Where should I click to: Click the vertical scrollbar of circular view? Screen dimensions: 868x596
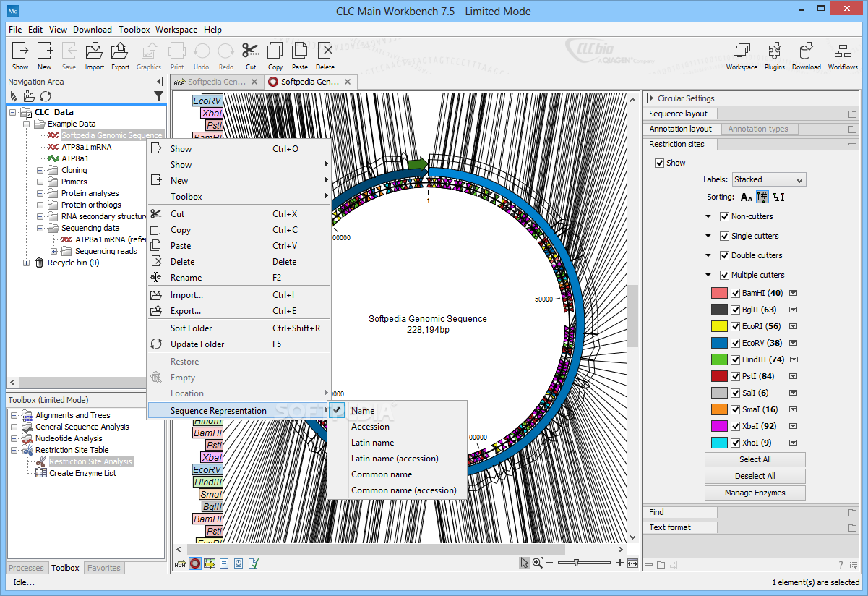tap(632, 316)
